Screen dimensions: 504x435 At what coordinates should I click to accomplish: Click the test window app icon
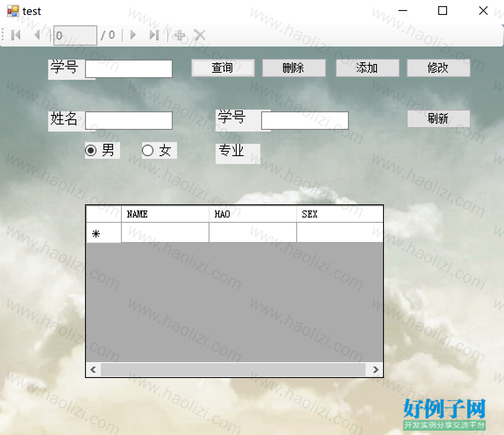coord(13,11)
